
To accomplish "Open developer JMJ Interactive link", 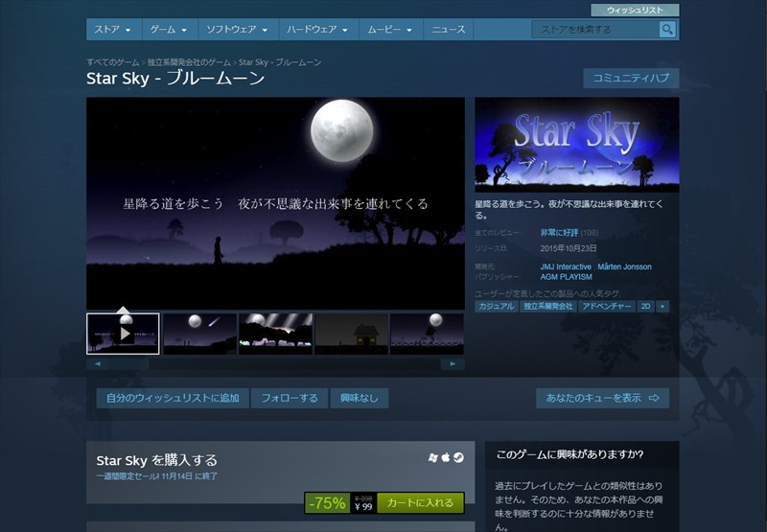I will click(x=566, y=267).
